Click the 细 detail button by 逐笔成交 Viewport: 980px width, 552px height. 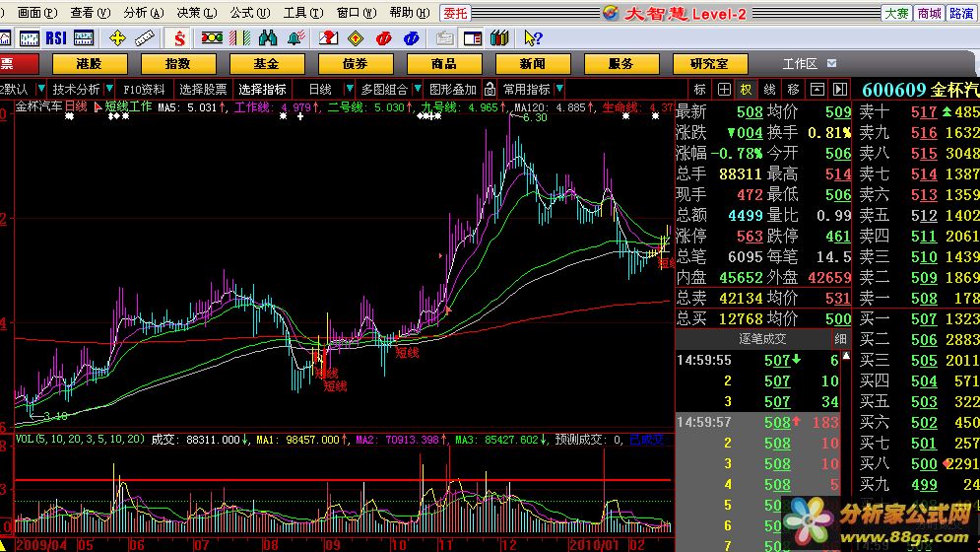pyautogui.click(x=840, y=338)
